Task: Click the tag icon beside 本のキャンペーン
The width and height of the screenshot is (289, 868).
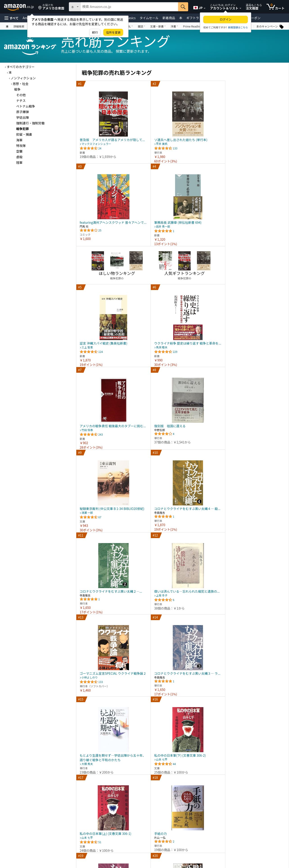Action: point(282,27)
